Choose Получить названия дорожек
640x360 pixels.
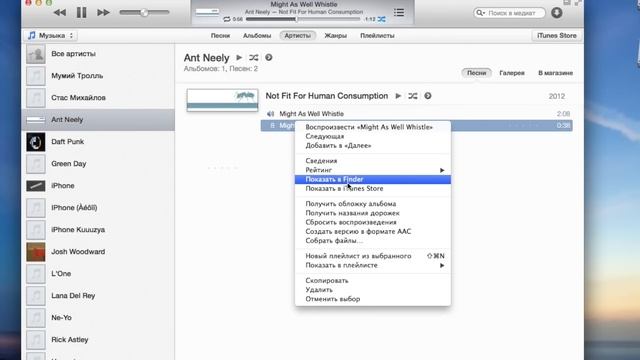[x=373, y=213]
